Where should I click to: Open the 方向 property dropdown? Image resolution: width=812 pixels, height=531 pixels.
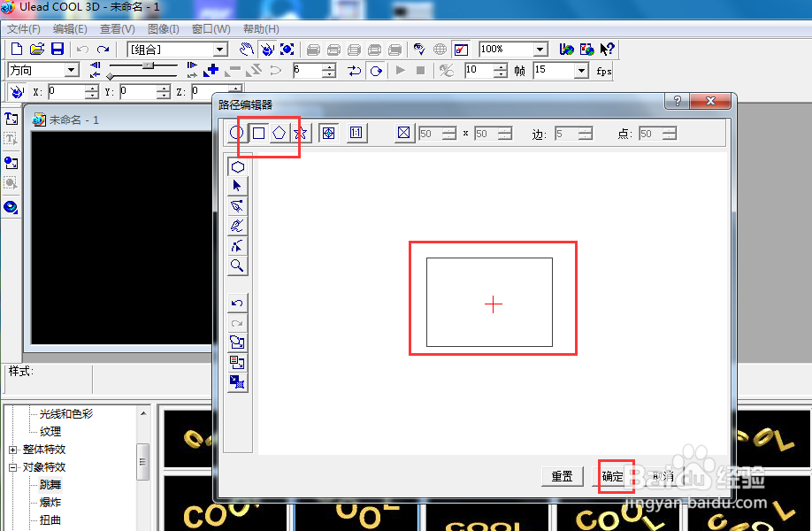click(x=72, y=70)
